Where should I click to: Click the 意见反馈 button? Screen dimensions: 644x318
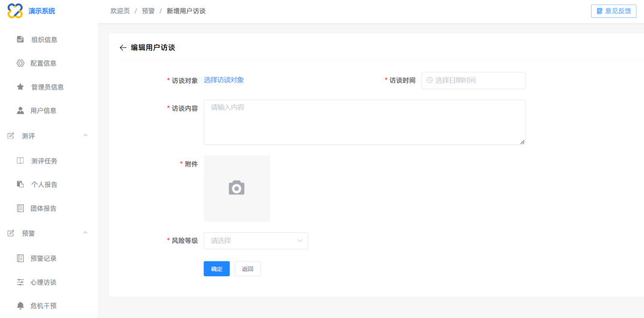pyautogui.click(x=614, y=11)
